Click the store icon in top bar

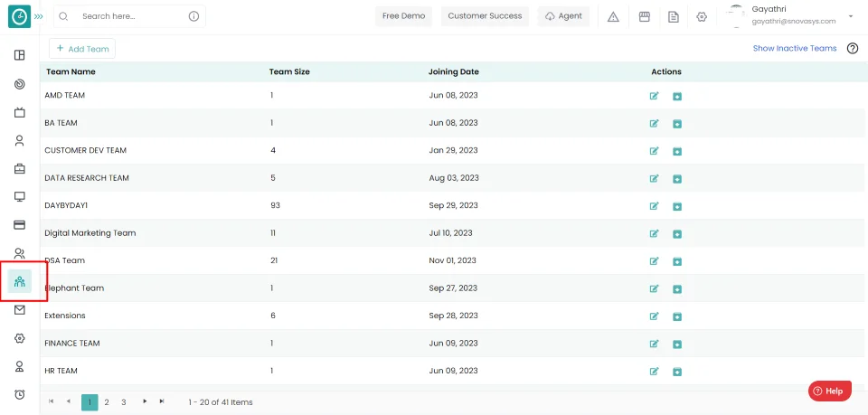click(x=645, y=16)
